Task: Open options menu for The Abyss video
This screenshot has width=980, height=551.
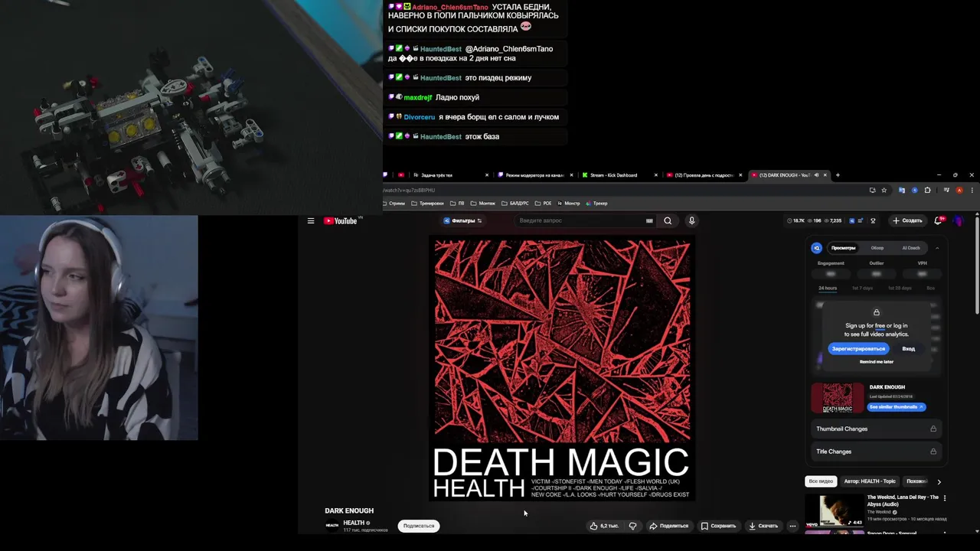Action: 945,498
